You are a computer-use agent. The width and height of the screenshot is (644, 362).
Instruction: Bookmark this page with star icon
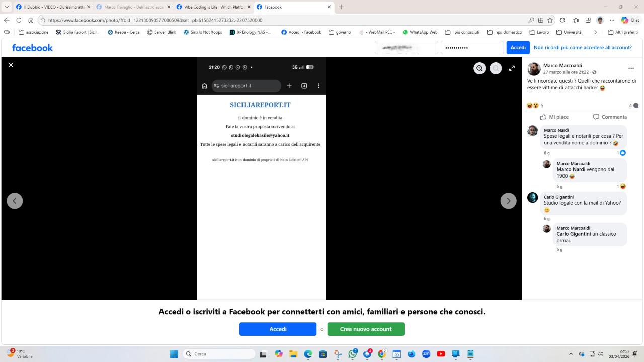pyautogui.click(x=550, y=20)
